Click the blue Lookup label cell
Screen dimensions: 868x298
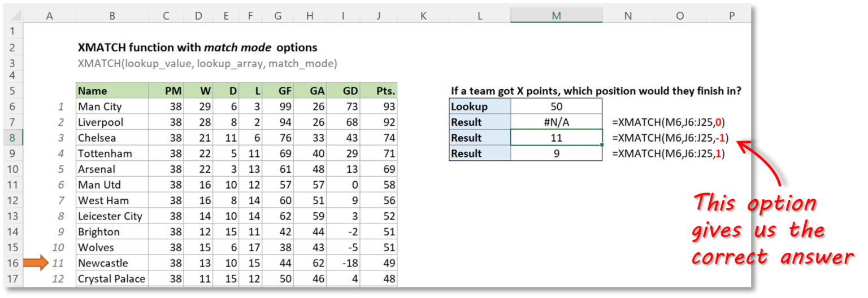(480, 107)
